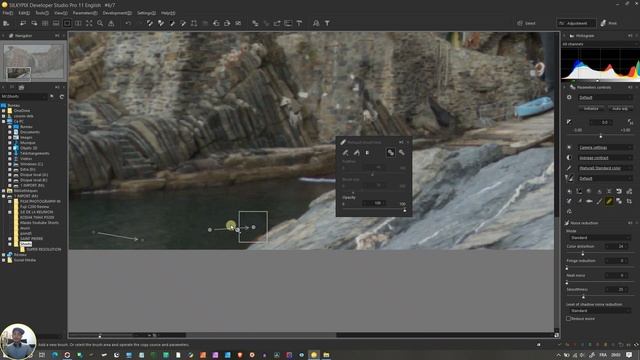
Task: Click the Auto adj. button
Action: (620, 109)
